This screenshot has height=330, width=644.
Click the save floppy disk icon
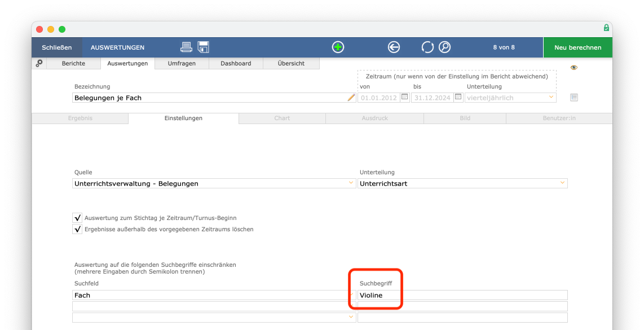coord(204,47)
